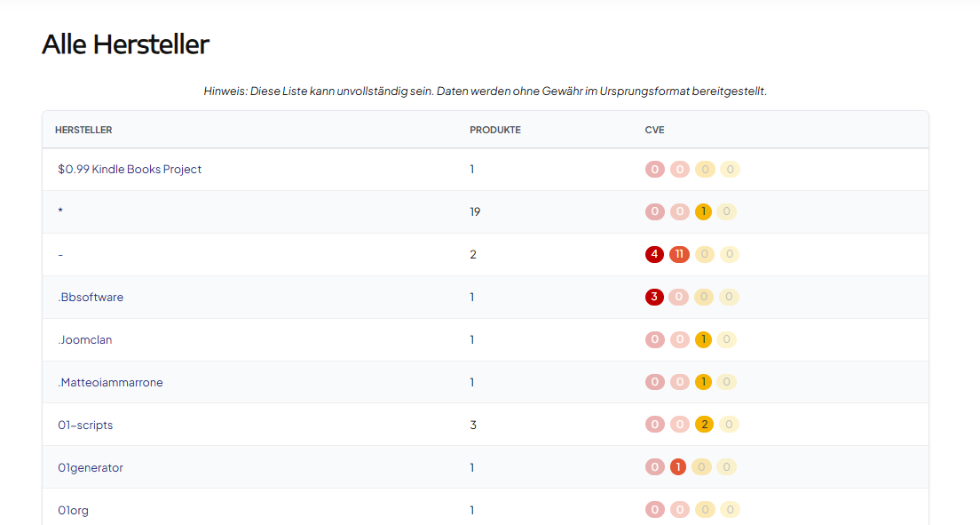This screenshot has height=525, width=980.
Task: Click the 01generator manufacturer link
Action: tap(91, 467)
